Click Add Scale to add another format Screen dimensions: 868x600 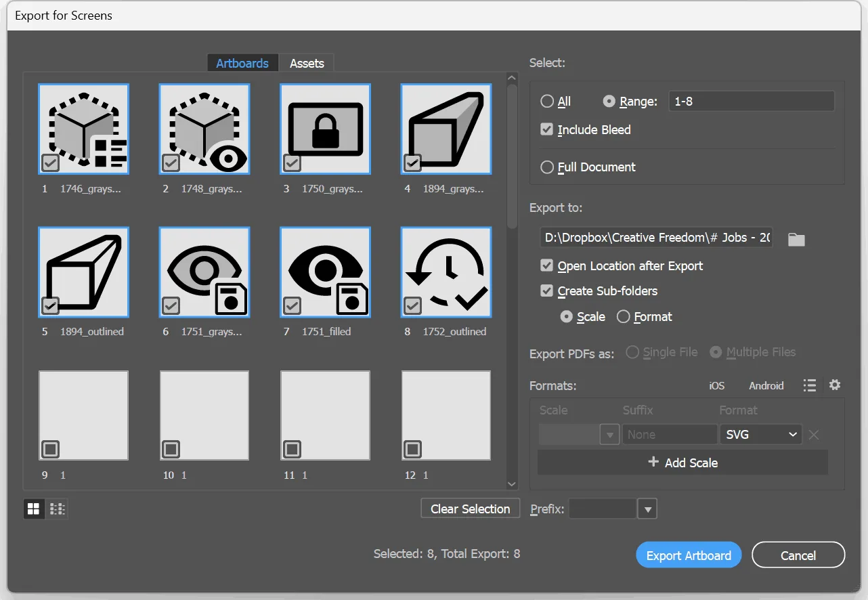click(682, 463)
